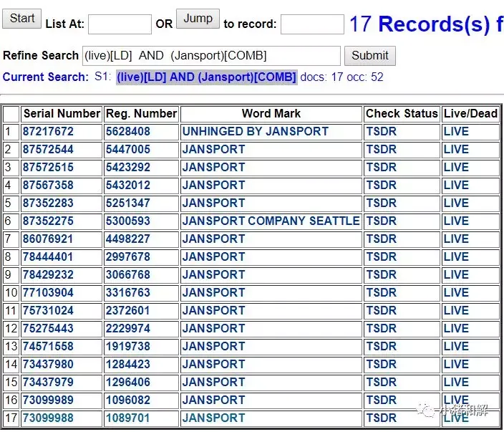
Task: Open serial number 75275443
Action: tap(48, 328)
